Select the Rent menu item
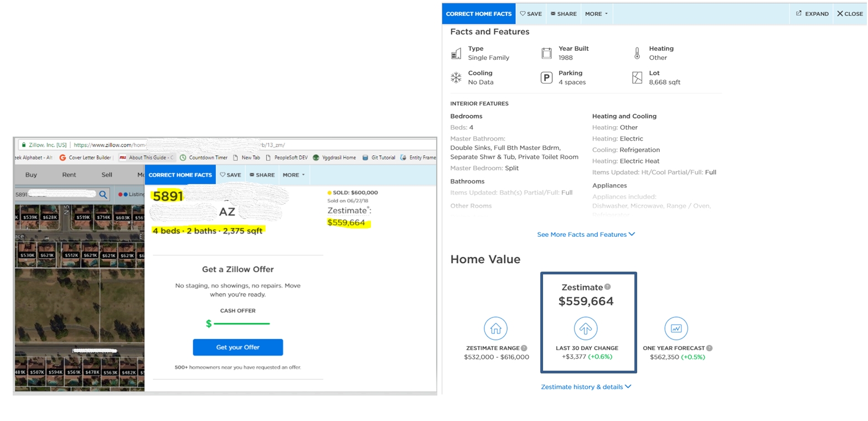The image size is (868, 421). tap(69, 175)
